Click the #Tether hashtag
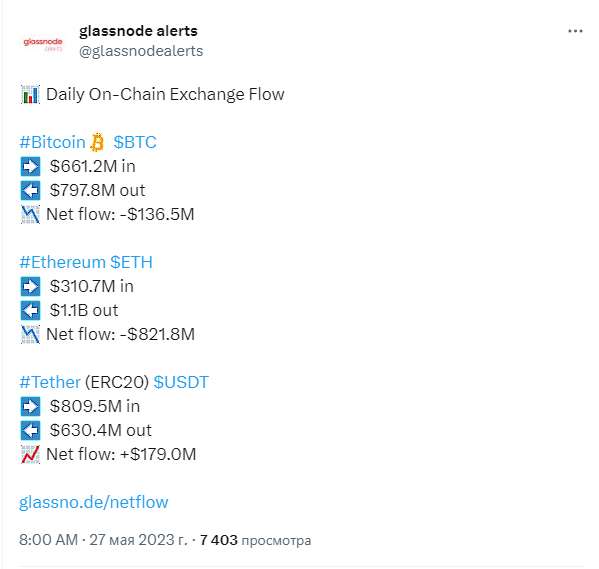Image resolution: width=599 pixels, height=569 pixels. tap(50, 382)
